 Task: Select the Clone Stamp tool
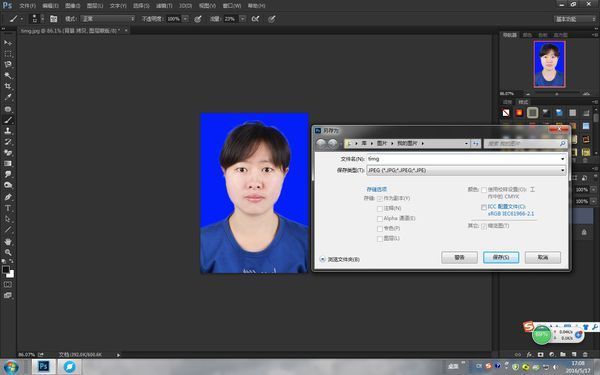[8, 131]
